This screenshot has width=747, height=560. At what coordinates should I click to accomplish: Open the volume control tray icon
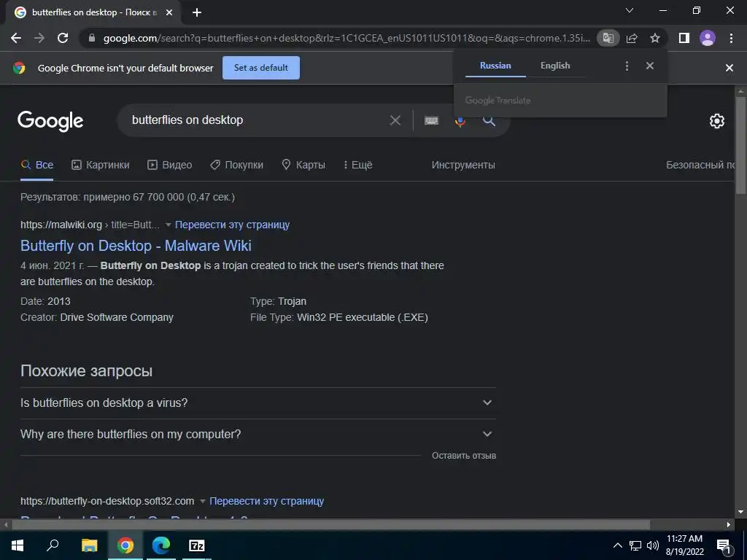tap(653, 545)
